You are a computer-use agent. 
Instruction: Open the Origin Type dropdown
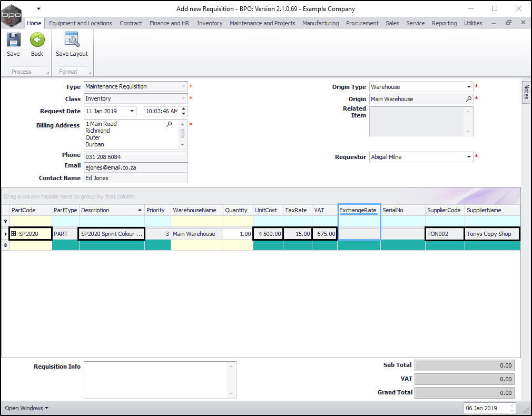469,87
